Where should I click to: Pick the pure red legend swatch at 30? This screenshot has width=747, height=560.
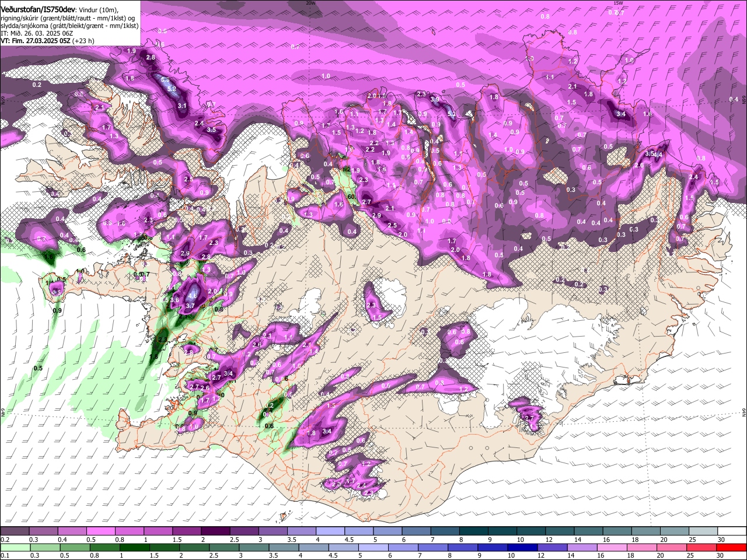[731, 547]
